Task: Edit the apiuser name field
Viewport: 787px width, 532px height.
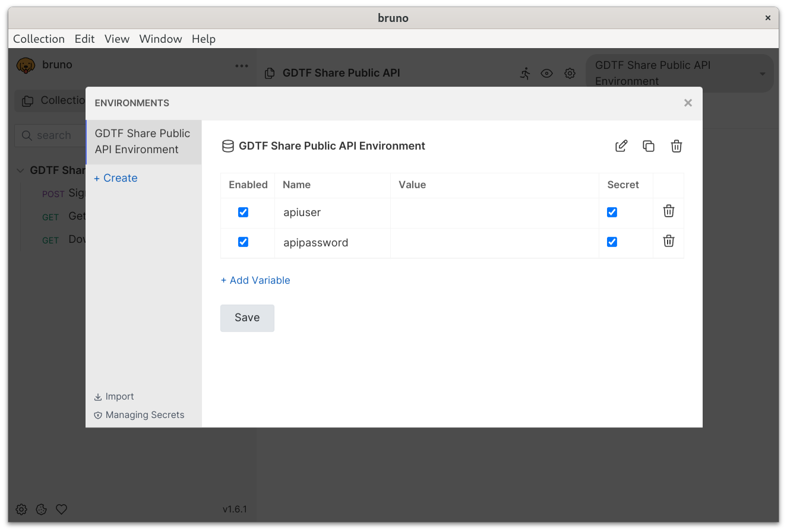Action: [333, 213]
